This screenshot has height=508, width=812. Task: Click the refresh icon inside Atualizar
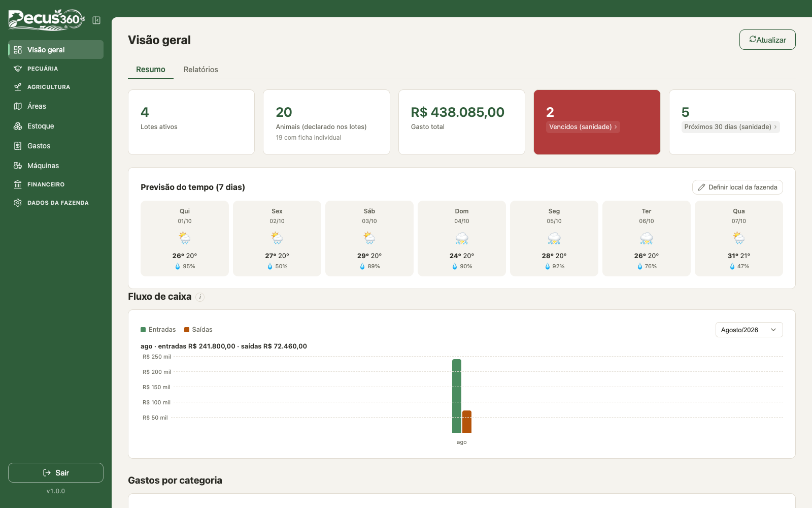(753, 39)
